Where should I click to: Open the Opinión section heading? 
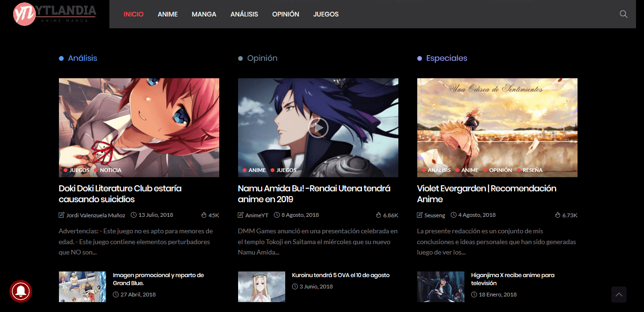pyautogui.click(x=262, y=58)
